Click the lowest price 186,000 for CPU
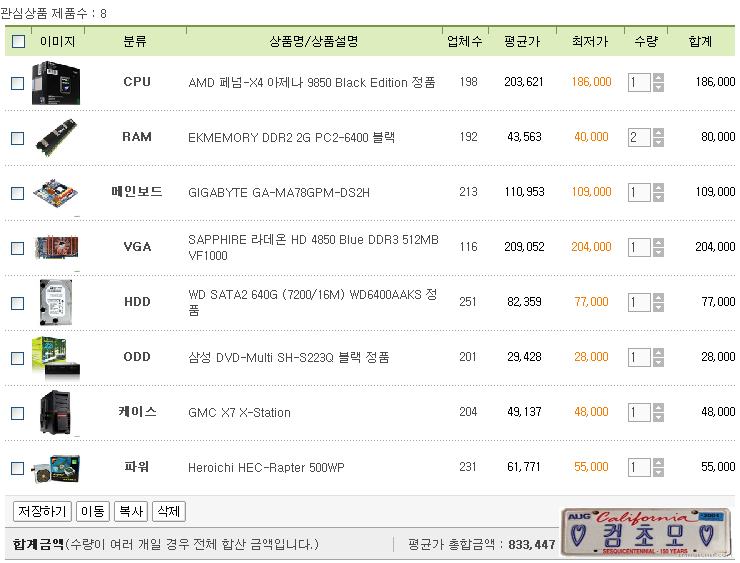Screen dimensions: 740x563 click(591, 82)
